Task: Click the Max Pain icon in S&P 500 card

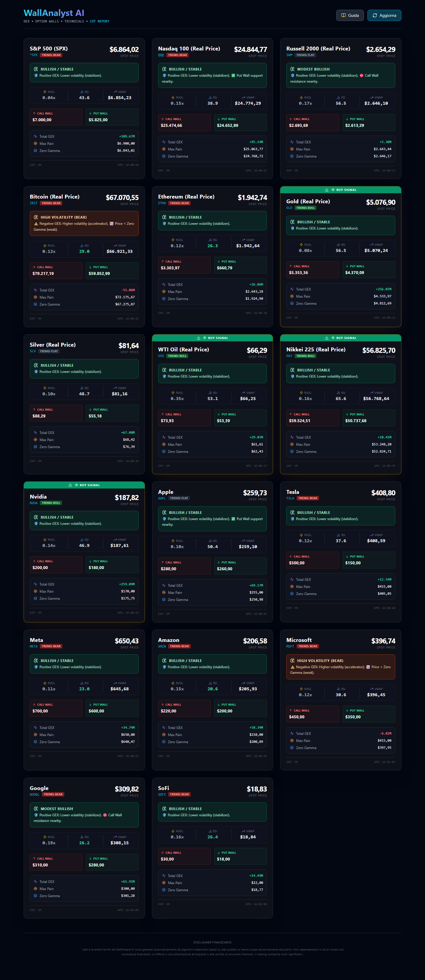Action: [35, 143]
